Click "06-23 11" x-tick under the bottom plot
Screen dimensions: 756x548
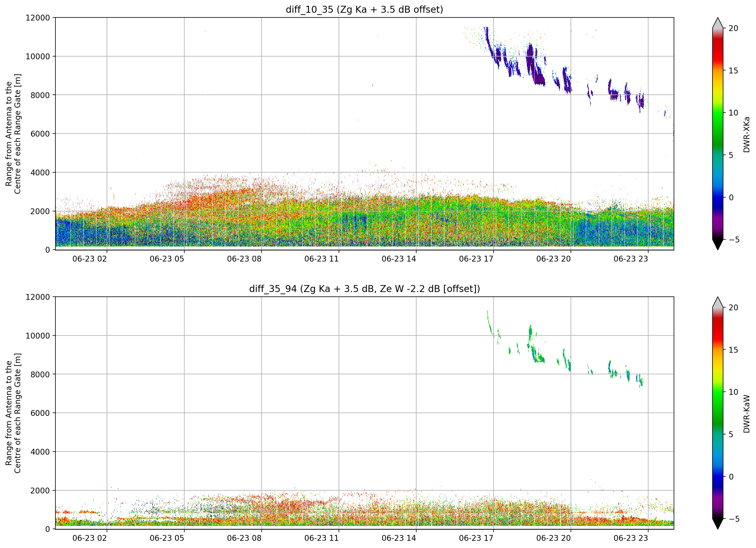tap(322, 538)
